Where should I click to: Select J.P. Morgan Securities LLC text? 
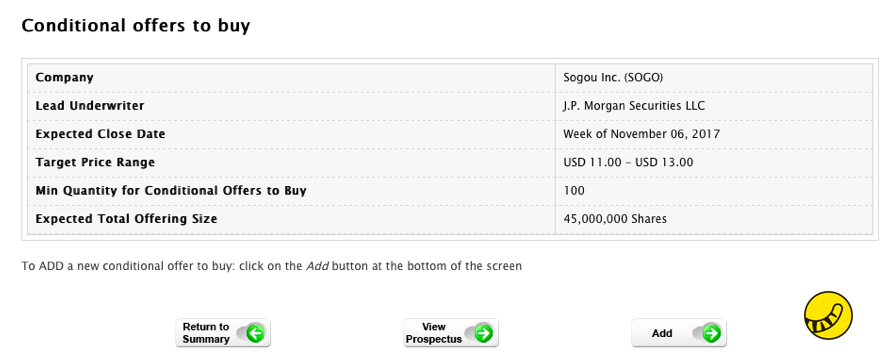[634, 106]
